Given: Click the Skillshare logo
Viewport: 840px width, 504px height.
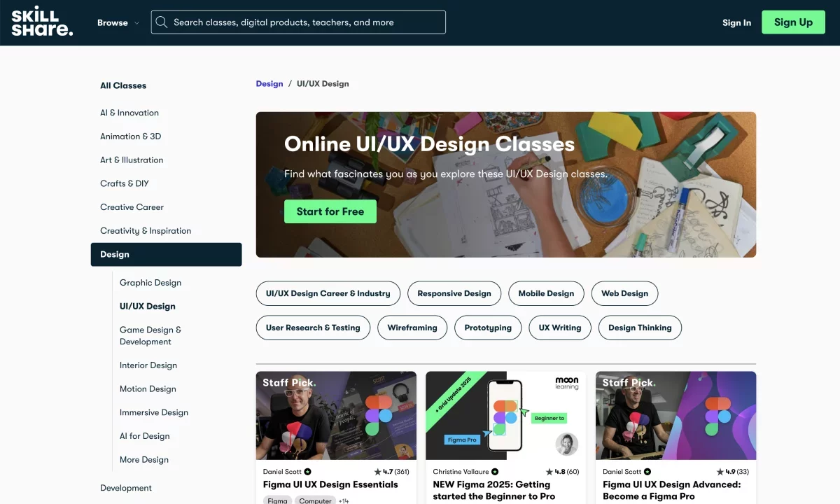Looking at the screenshot, I should (42, 22).
